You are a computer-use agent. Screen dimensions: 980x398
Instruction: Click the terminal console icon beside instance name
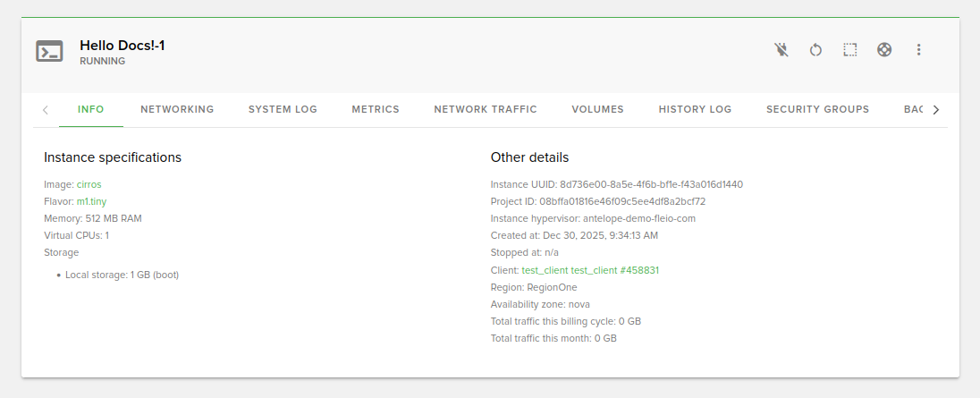point(49,51)
